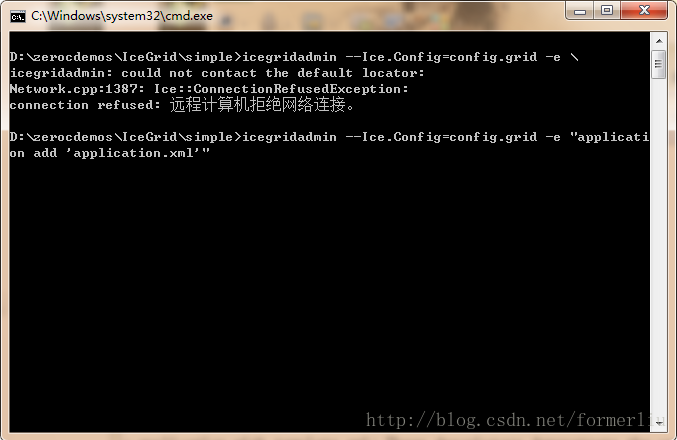Screen dimensions: 677x440
Task: Click the scrollbar up arrow
Action: coord(659,41)
